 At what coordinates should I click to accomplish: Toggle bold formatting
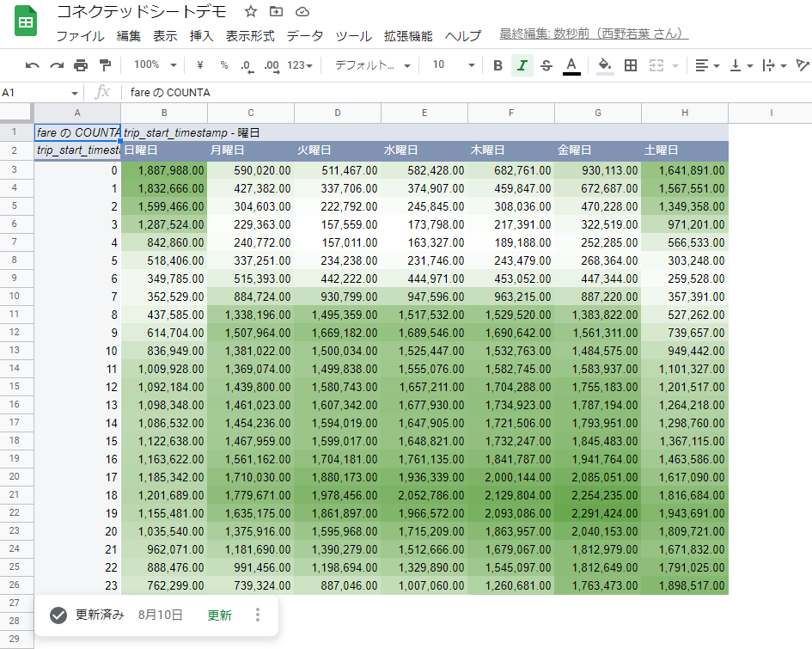pos(498,65)
